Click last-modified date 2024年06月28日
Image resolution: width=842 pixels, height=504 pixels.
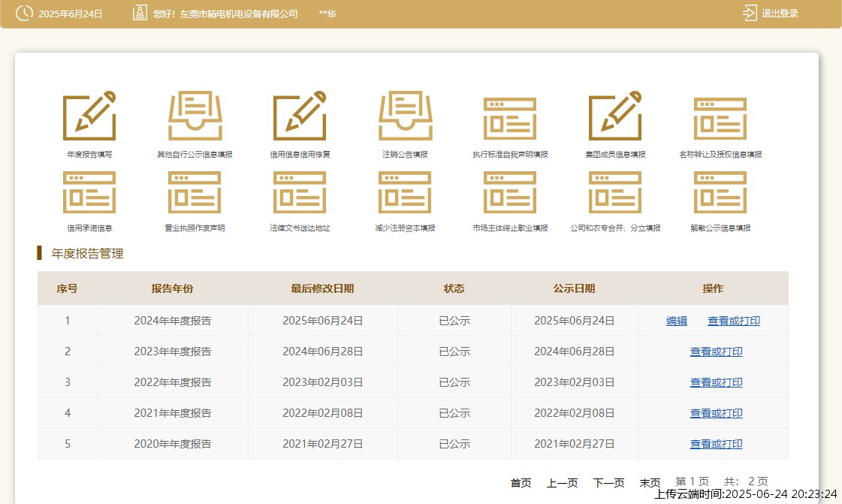point(323,352)
